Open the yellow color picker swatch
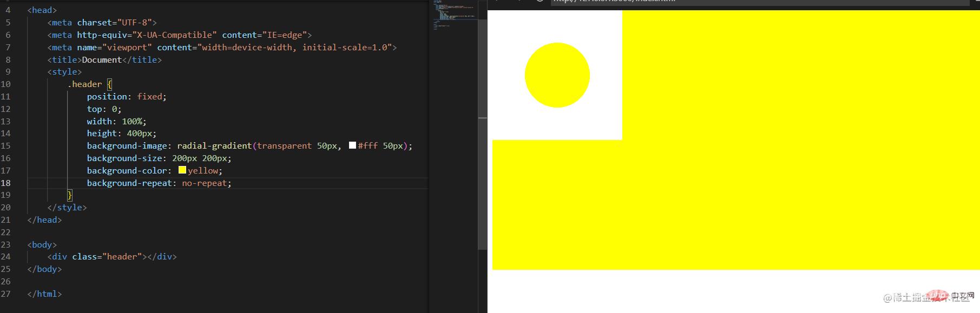 click(182, 170)
